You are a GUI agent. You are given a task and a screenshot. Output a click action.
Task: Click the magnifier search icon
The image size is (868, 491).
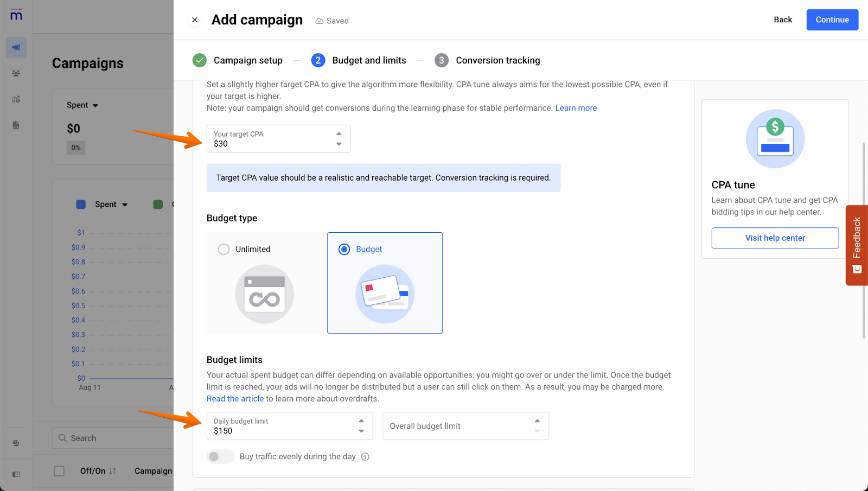click(x=63, y=438)
